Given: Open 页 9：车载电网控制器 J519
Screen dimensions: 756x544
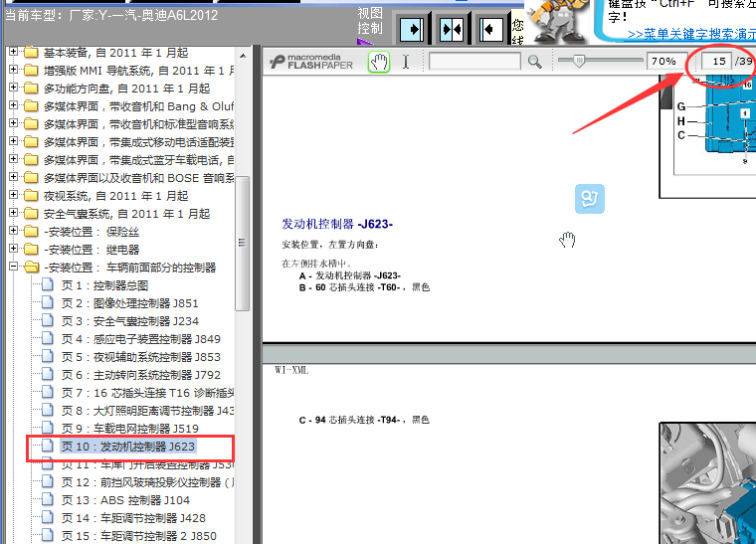Looking at the screenshot, I should click(129, 429).
